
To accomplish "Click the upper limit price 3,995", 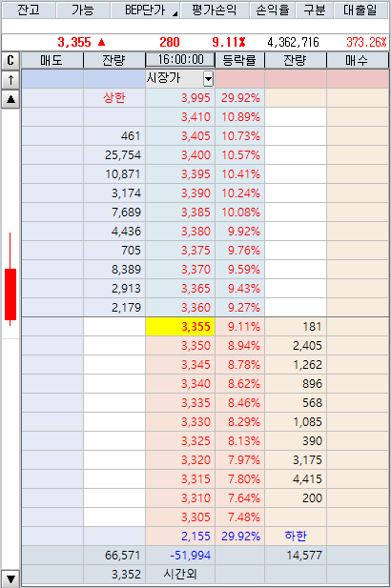I will tap(180, 98).
